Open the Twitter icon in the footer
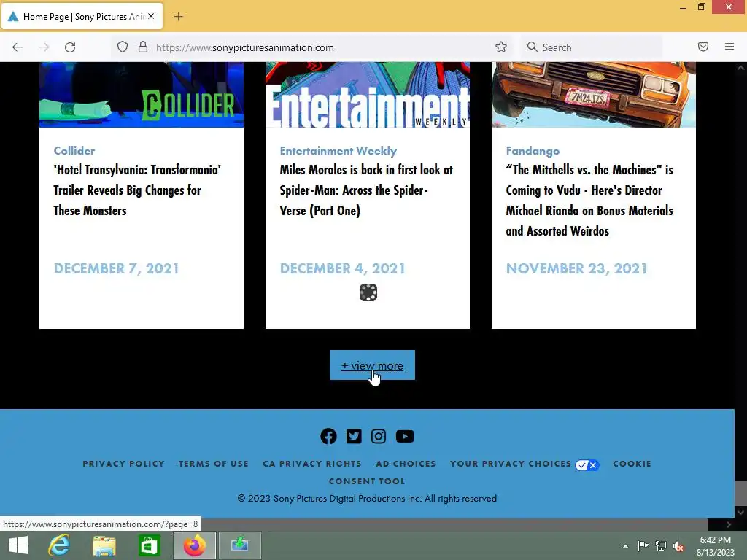The image size is (747, 560). 354,436
